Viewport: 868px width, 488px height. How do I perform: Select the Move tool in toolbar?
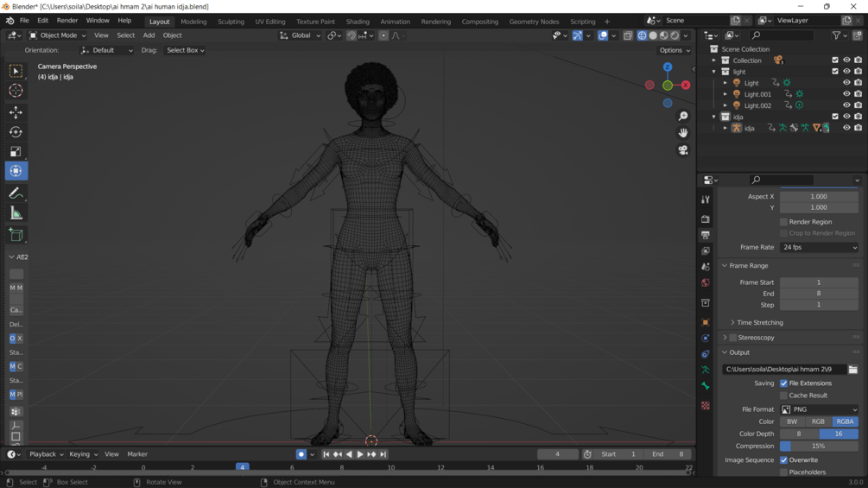coord(16,112)
